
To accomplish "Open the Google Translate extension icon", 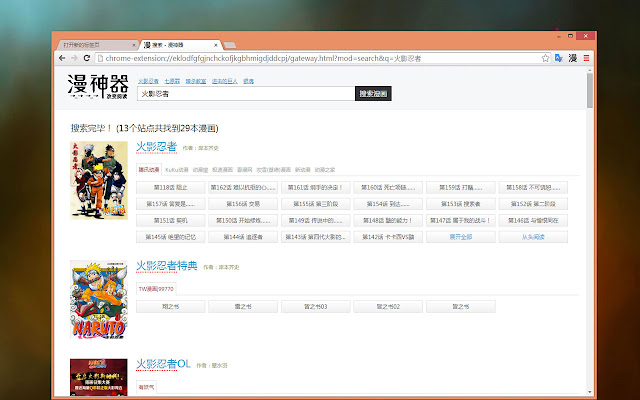I will pyautogui.click(x=558, y=58).
